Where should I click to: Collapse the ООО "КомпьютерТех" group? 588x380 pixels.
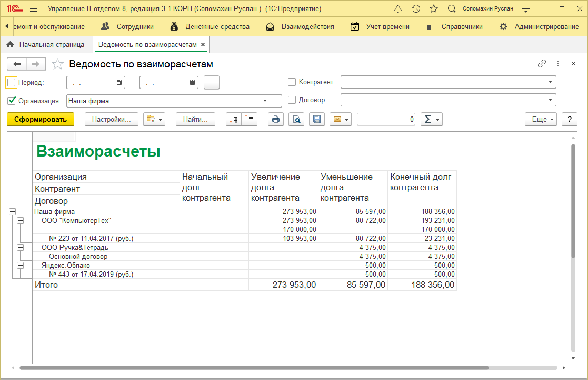tap(20, 221)
